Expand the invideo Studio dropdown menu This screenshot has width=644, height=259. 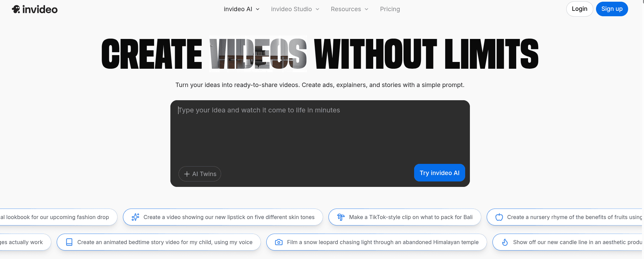click(x=295, y=9)
